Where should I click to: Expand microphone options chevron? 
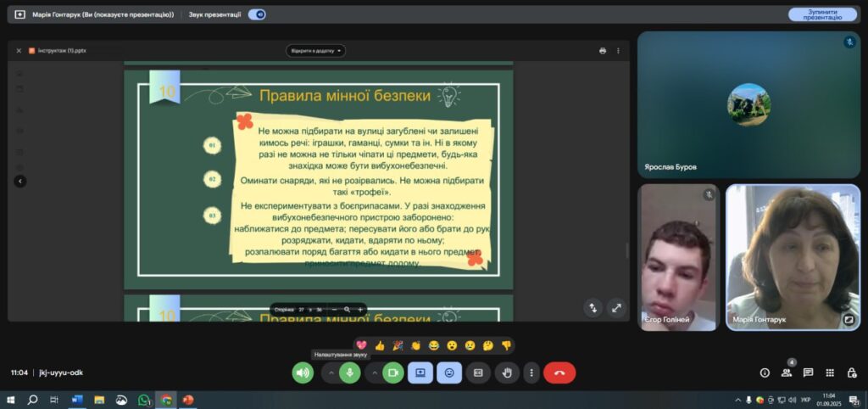point(331,373)
